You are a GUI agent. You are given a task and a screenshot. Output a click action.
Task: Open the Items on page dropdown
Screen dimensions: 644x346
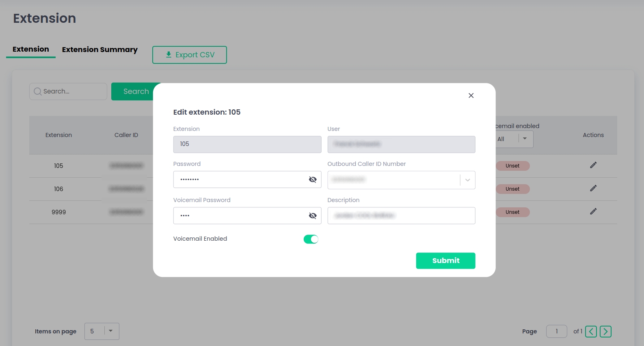click(x=110, y=331)
